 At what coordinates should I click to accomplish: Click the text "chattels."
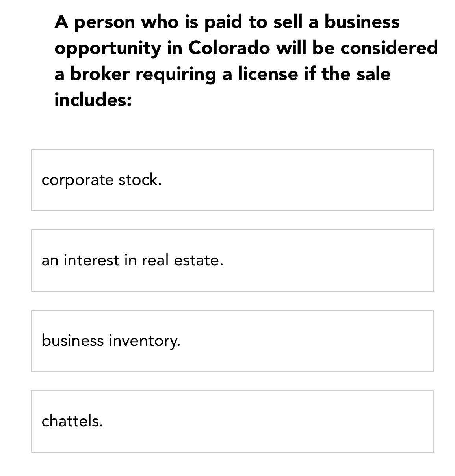click(72, 421)
